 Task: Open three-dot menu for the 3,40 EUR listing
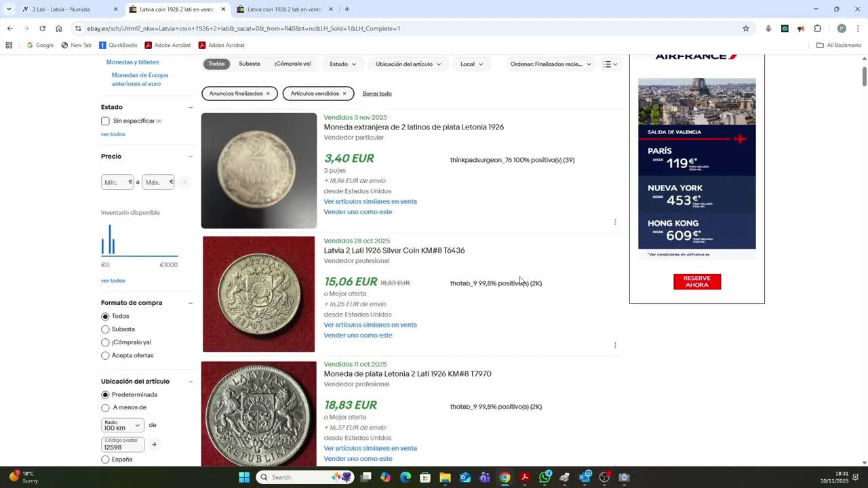click(615, 222)
